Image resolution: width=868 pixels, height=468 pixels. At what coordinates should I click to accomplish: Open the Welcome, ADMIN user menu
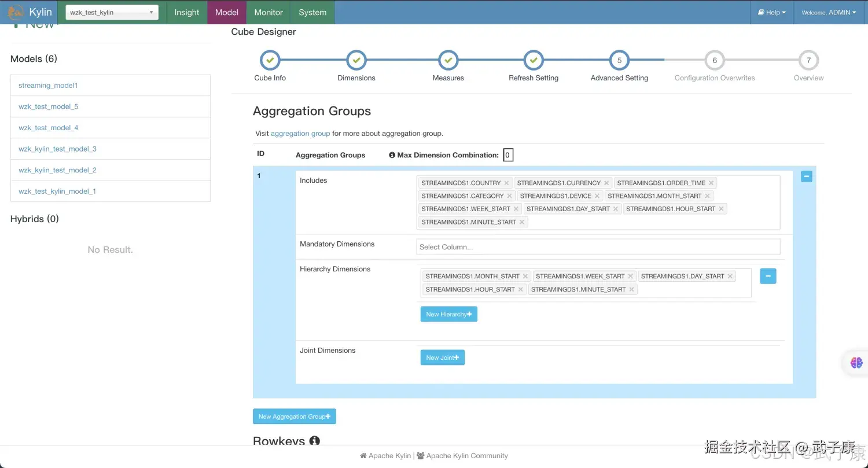point(829,12)
